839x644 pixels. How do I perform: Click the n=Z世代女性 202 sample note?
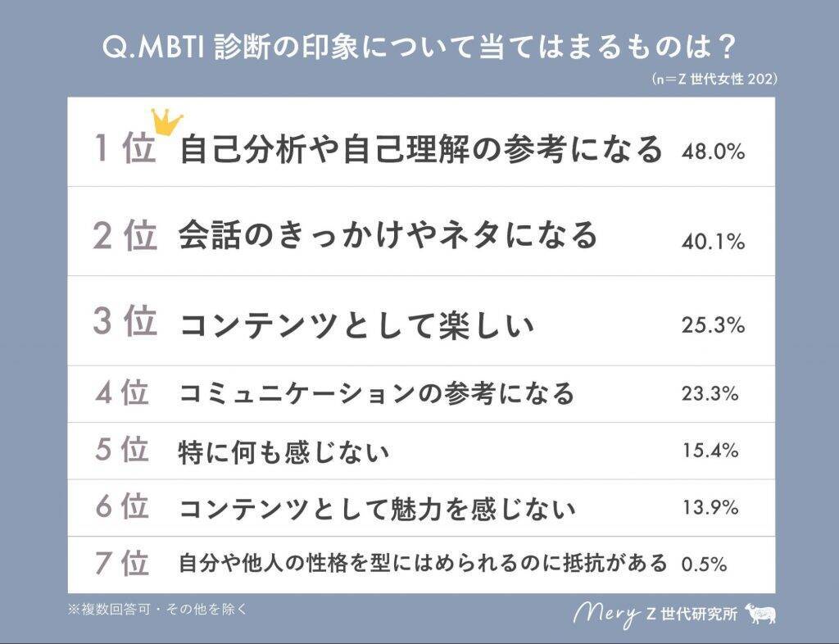(714, 79)
